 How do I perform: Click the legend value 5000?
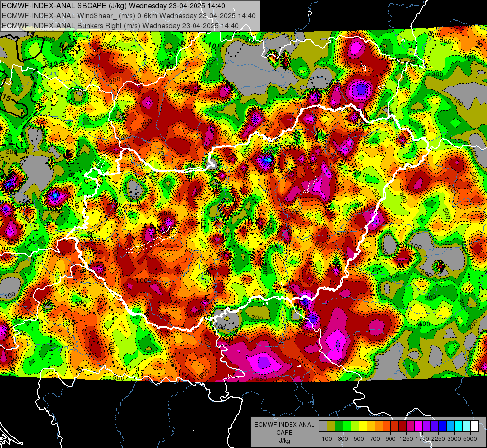pos(470,439)
